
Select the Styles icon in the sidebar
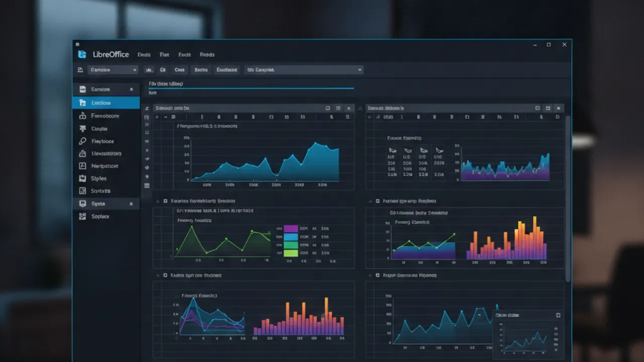pos(82,178)
